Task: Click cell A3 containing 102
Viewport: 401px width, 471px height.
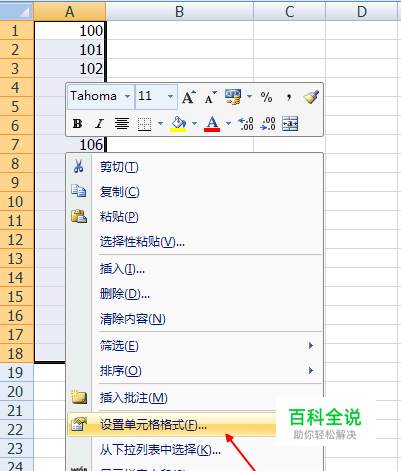Action: click(70, 69)
